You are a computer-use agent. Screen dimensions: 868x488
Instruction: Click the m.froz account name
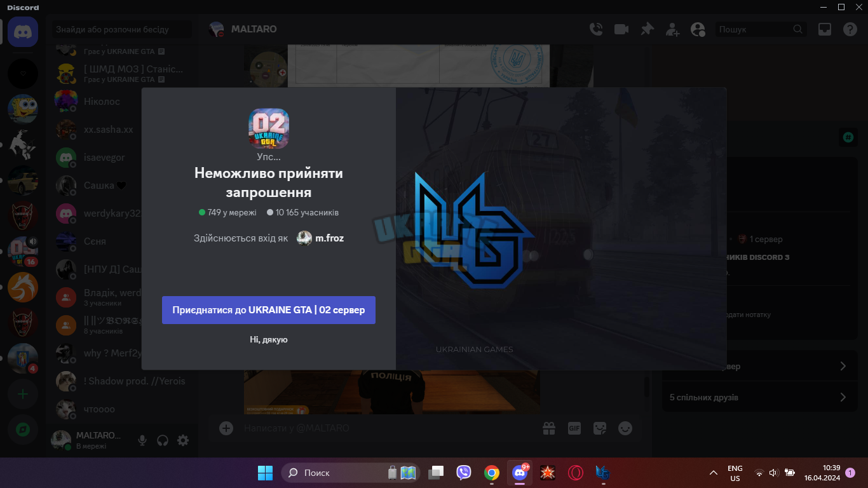[329, 238]
